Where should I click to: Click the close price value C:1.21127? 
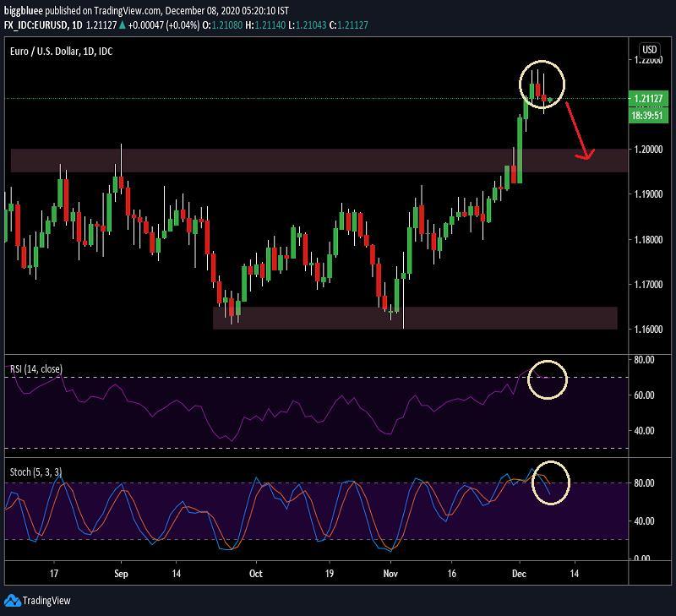pyautogui.click(x=349, y=25)
